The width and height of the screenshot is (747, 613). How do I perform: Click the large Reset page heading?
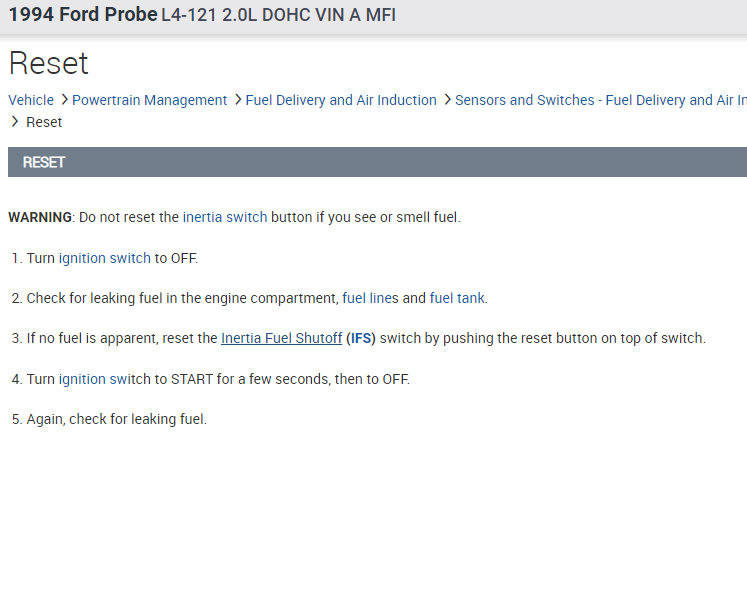tap(48, 64)
